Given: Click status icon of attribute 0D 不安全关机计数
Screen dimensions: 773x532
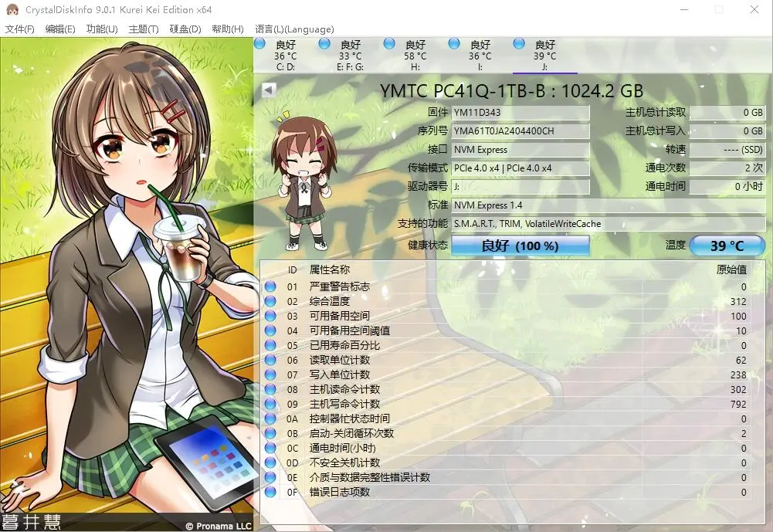Looking at the screenshot, I should coord(270,463).
